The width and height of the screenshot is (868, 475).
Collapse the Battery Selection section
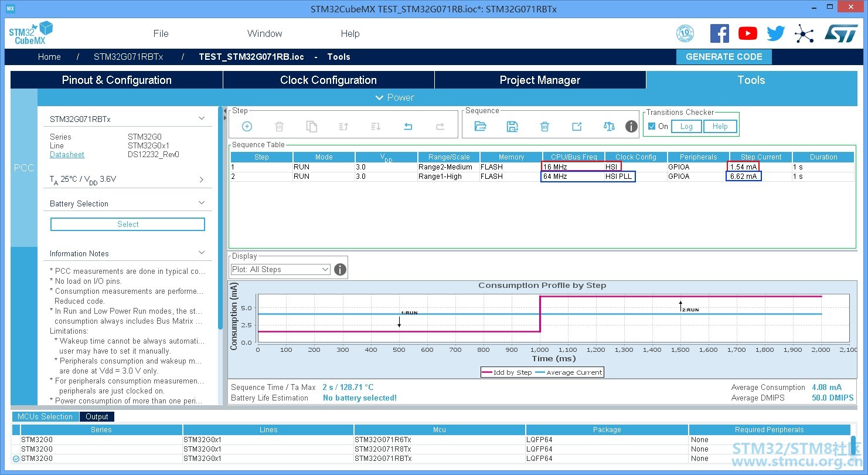[202, 203]
